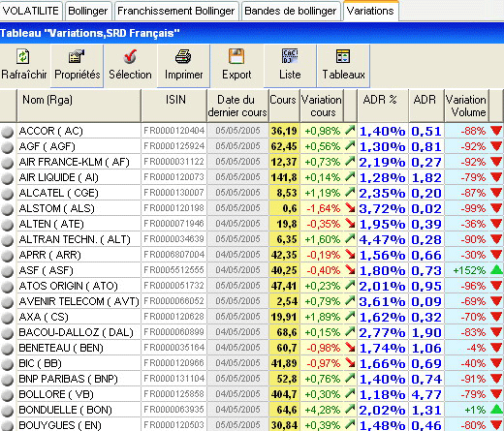Click the Export floppy disk icon
The width and height of the screenshot is (504, 431).
click(x=236, y=56)
